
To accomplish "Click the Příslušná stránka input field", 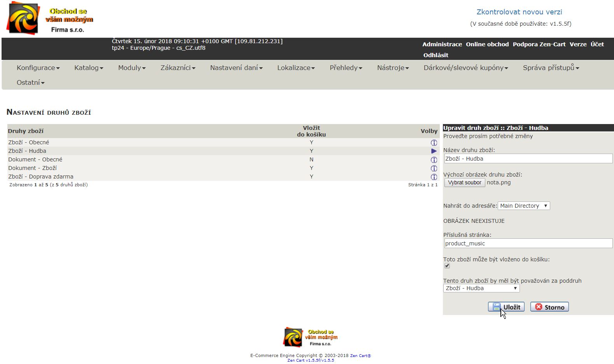I will pos(528,243).
